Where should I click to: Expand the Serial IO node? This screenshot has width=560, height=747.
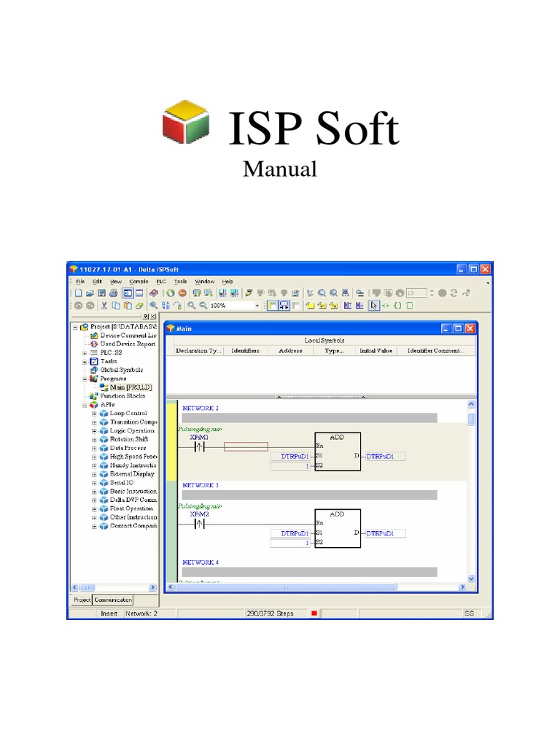(94, 483)
